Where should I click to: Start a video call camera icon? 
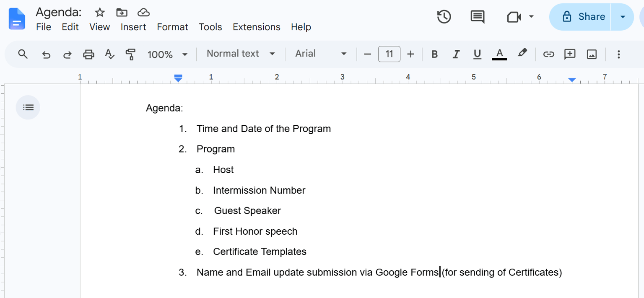[514, 17]
